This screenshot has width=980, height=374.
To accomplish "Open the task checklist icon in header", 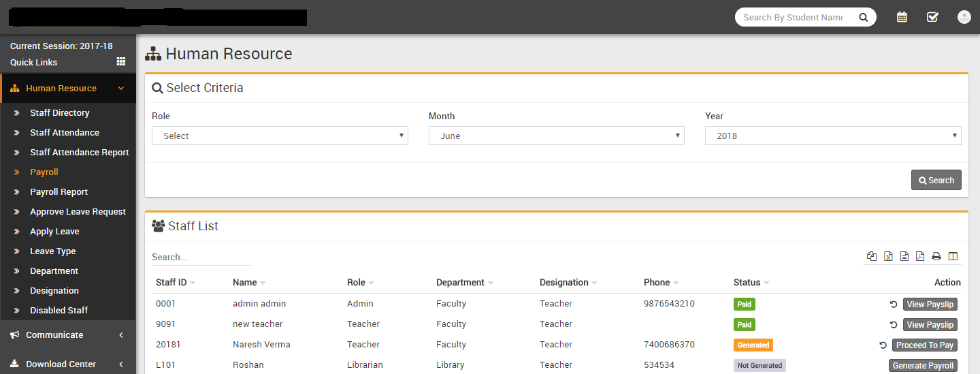I will point(932,17).
